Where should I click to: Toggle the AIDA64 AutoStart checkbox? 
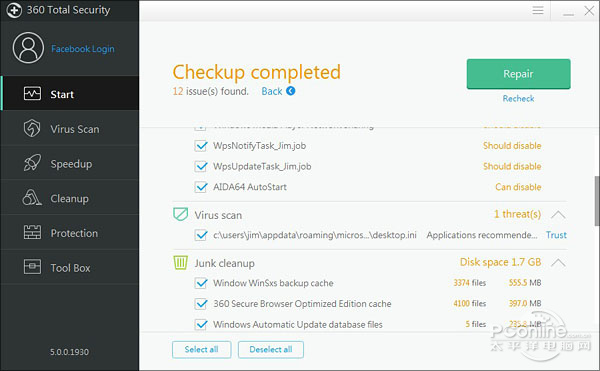[201, 187]
